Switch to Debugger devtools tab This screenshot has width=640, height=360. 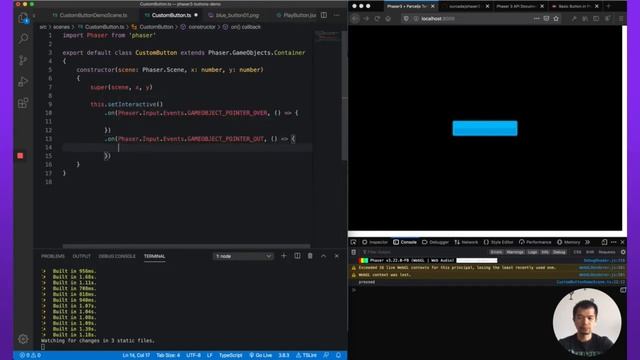tap(435, 242)
